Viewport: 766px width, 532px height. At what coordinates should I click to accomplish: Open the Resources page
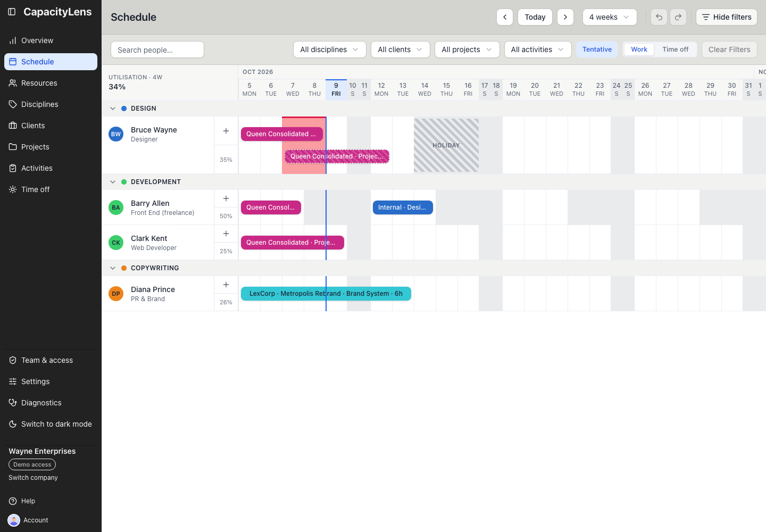tap(51, 83)
